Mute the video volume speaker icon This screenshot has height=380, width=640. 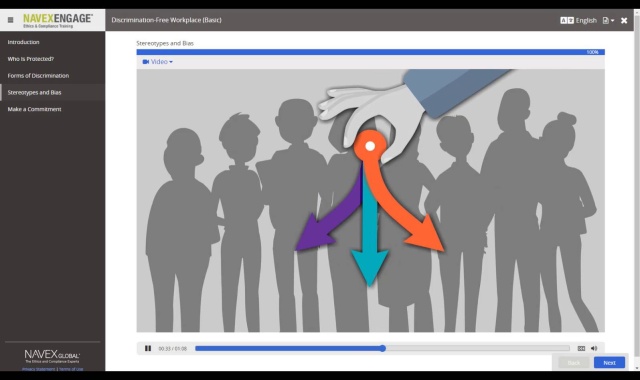(594, 348)
